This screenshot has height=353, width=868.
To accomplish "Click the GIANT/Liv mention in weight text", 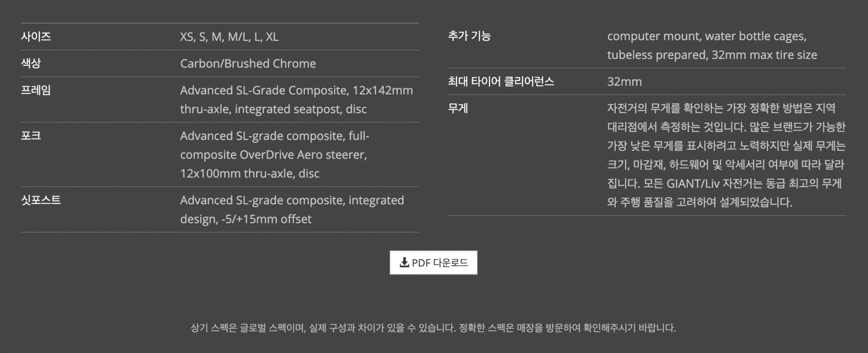I will pyautogui.click(x=693, y=183).
